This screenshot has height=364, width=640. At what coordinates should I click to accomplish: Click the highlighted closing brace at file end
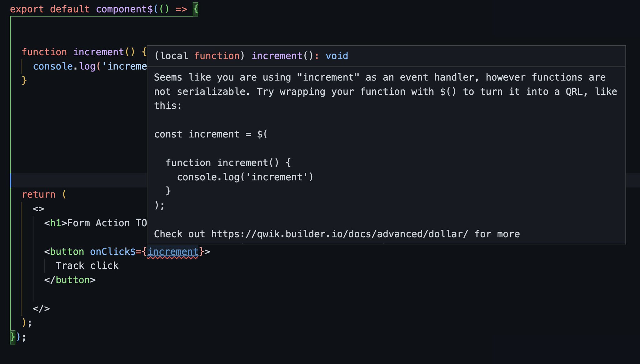coord(12,337)
